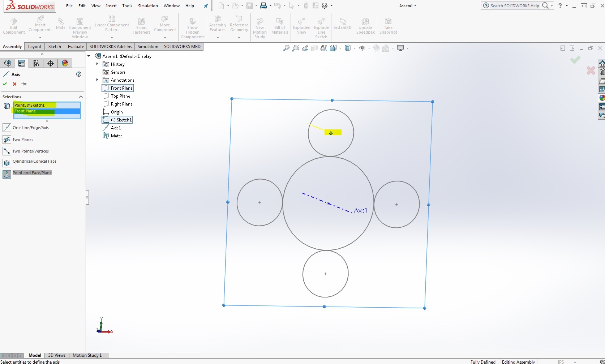This screenshot has height=364, width=605.
Task: Select One Line/Edge/Axis option
Action: (x=26, y=128)
